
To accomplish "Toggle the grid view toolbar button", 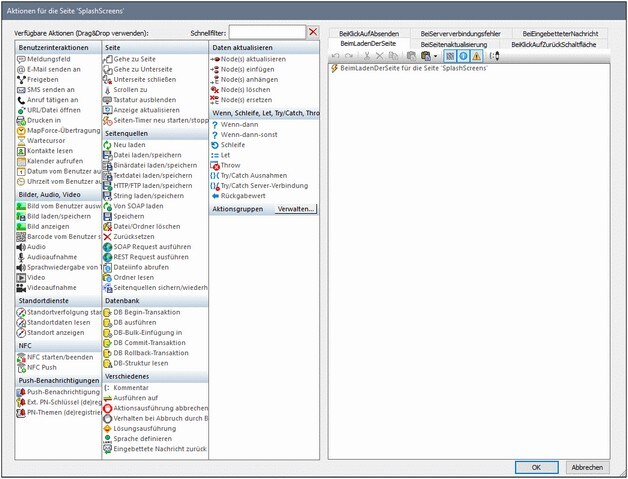I will (x=449, y=57).
